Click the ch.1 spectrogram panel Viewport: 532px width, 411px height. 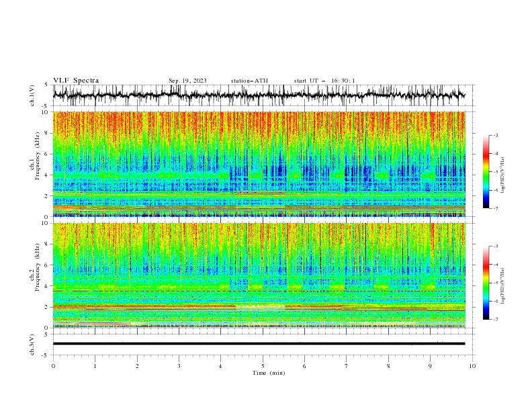click(x=259, y=164)
